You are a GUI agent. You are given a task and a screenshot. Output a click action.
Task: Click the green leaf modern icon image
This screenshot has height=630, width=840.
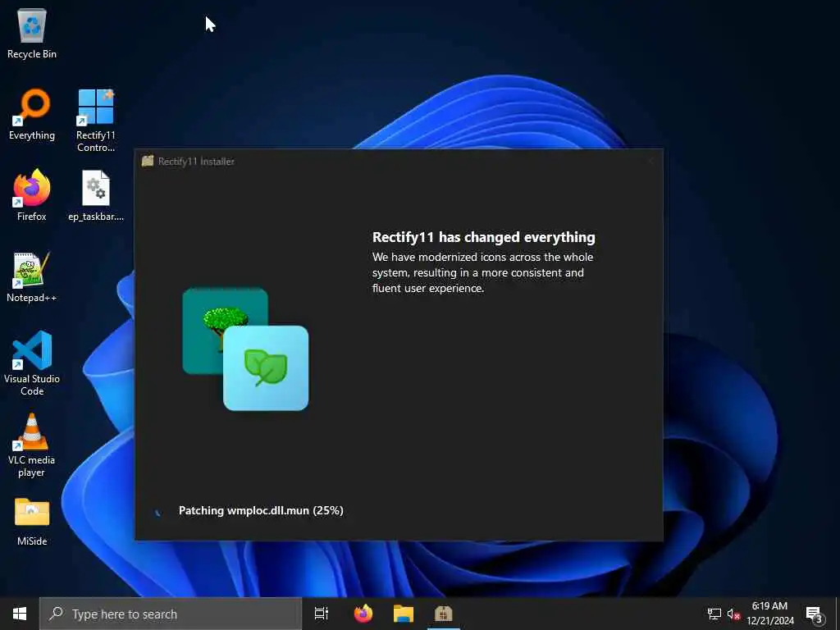click(266, 368)
